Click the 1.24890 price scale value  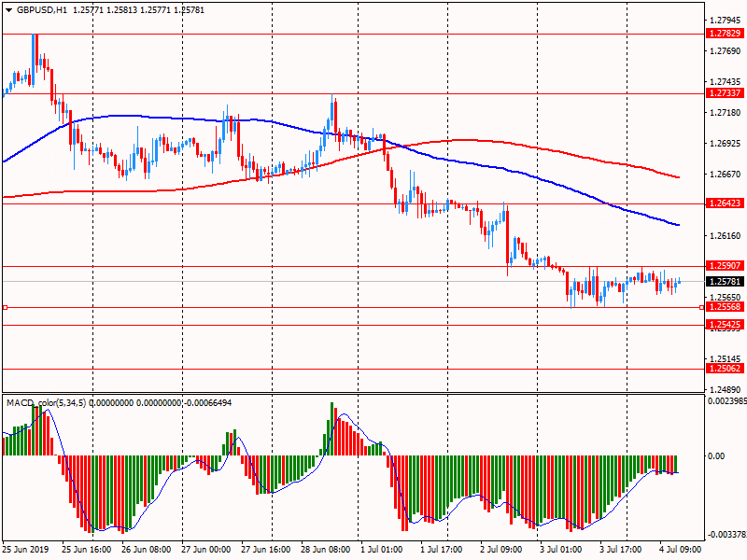coord(726,389)
